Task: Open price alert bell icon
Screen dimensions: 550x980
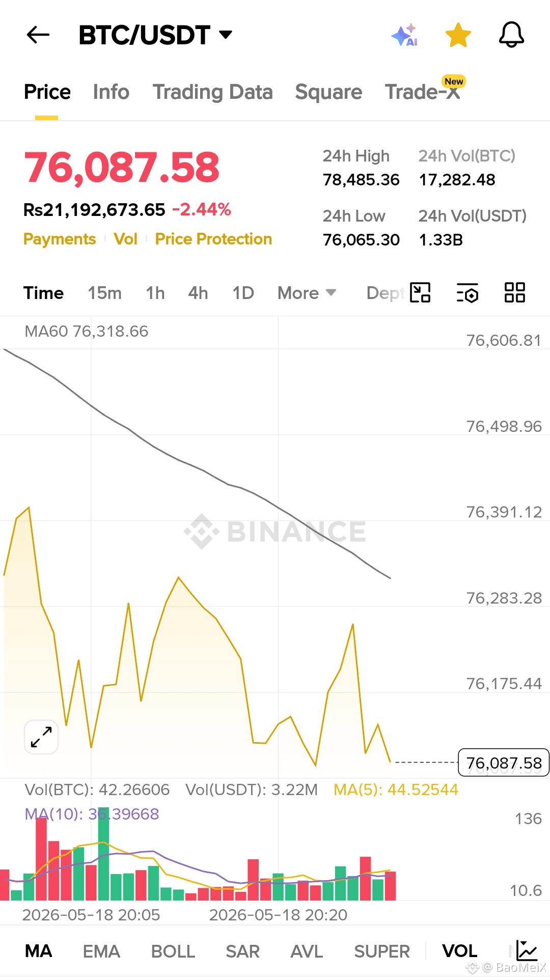Action: click(511, 35)
